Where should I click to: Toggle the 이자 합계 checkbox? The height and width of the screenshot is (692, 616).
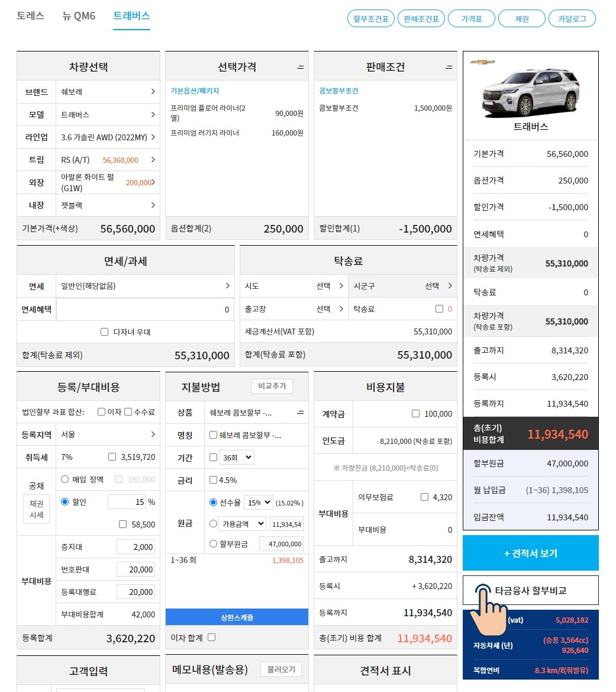tap(212, 638)
